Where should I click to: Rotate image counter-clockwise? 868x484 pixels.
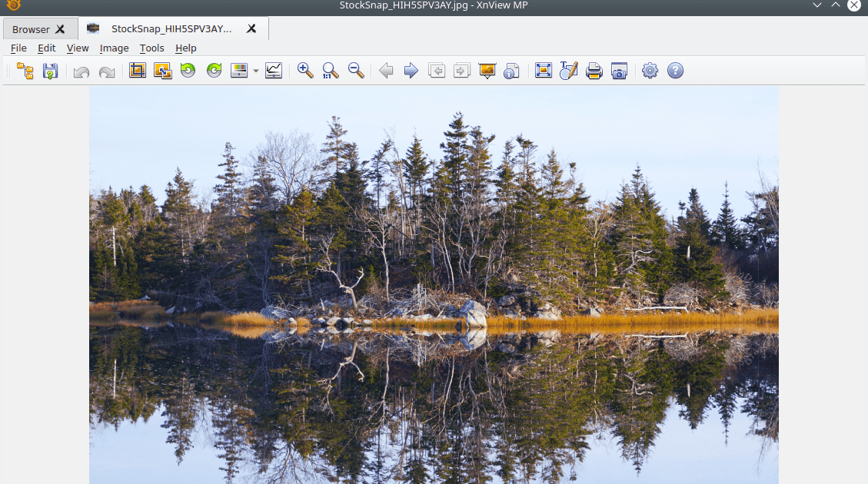point(188,70)
